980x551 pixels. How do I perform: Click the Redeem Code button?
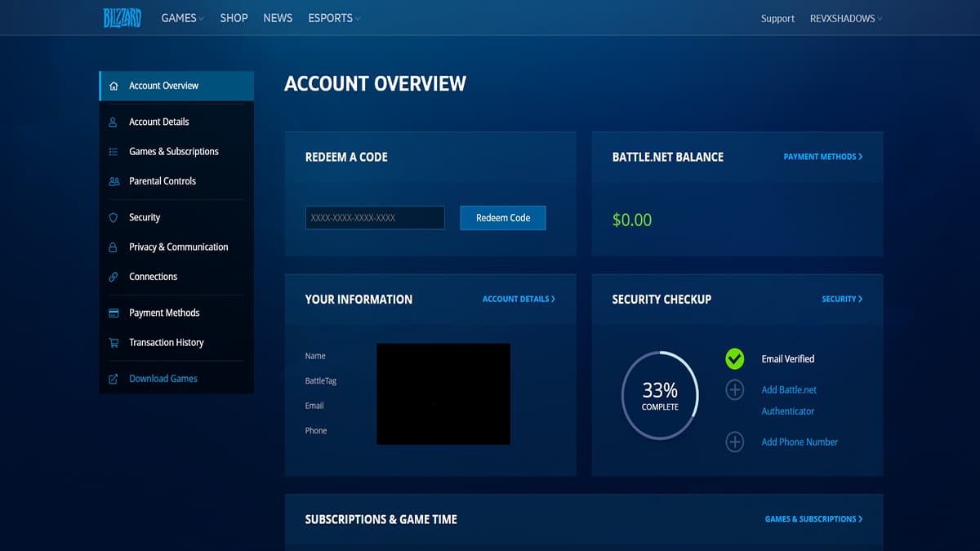pos(502,217)
